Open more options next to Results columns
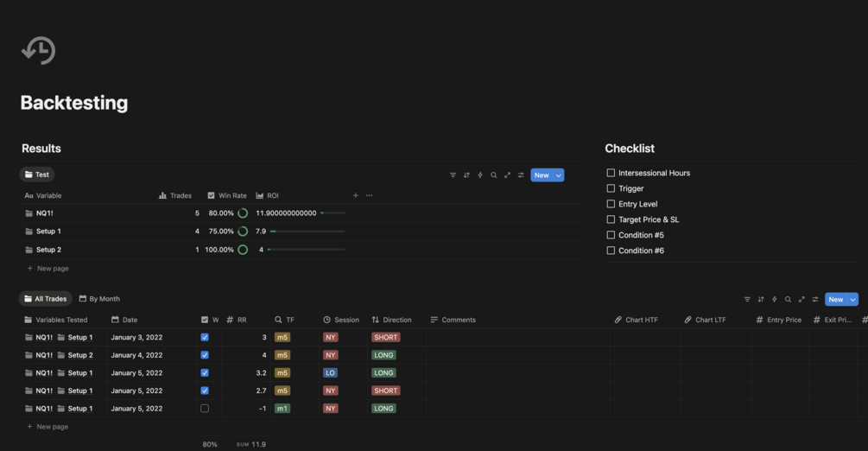The image size is (868, 451). tap(370, 195)
